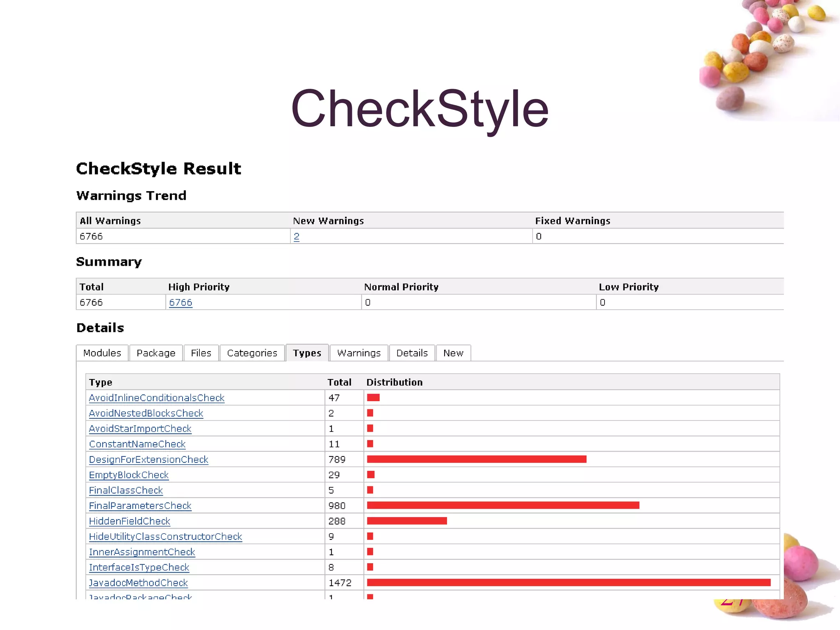The image size is (840, 630).
Task: Click the Normal Priority header
Action: point(401,287)
